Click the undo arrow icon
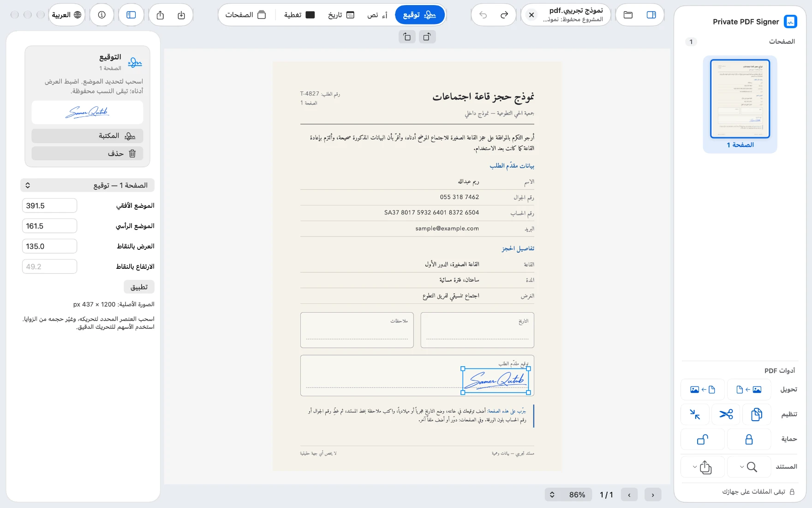 pos(483,15)
